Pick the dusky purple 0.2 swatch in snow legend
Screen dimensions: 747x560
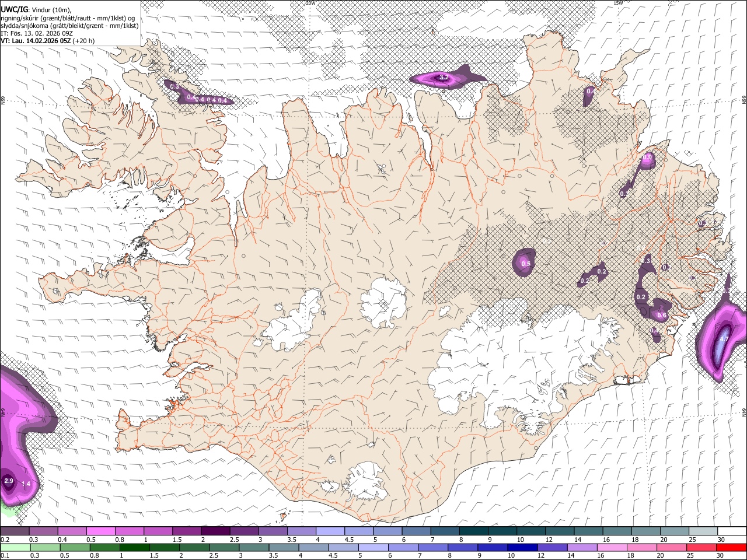pos(15,531)
